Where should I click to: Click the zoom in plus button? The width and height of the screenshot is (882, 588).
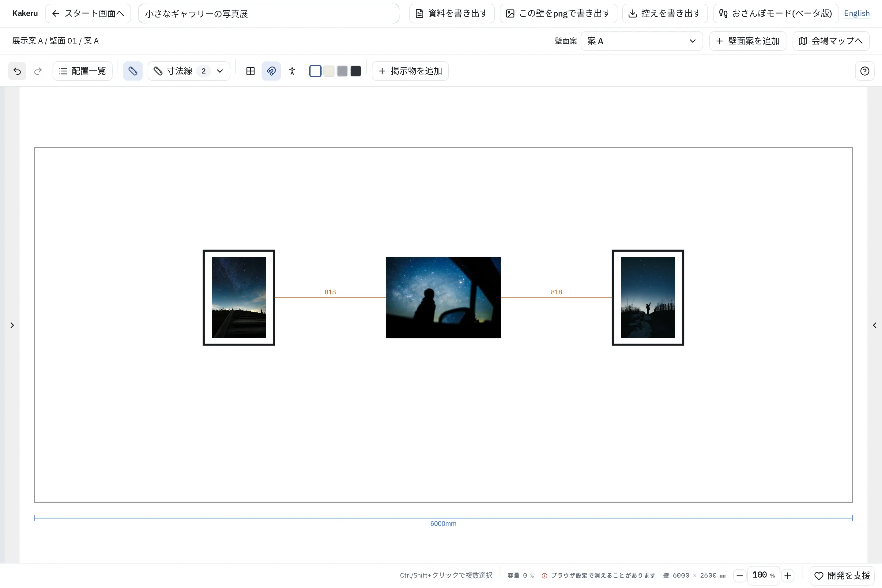pos(787,575)
